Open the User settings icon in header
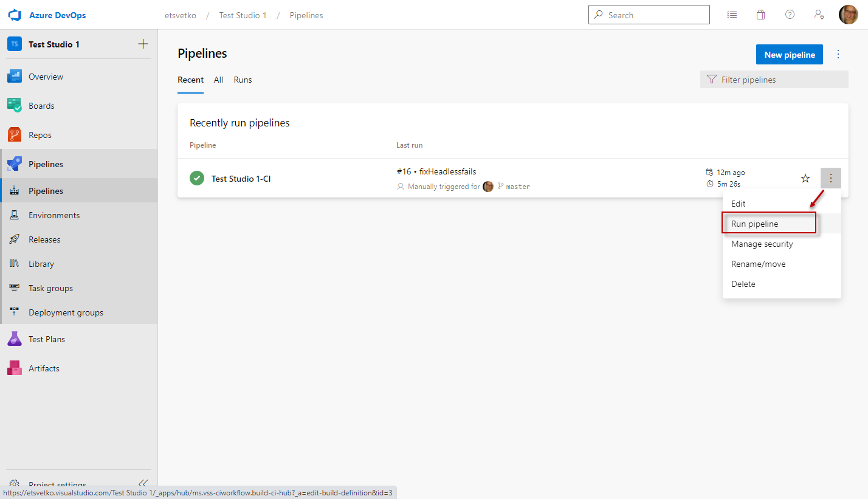The height and width of the screenshot is (499, 868). click(819, 15)
